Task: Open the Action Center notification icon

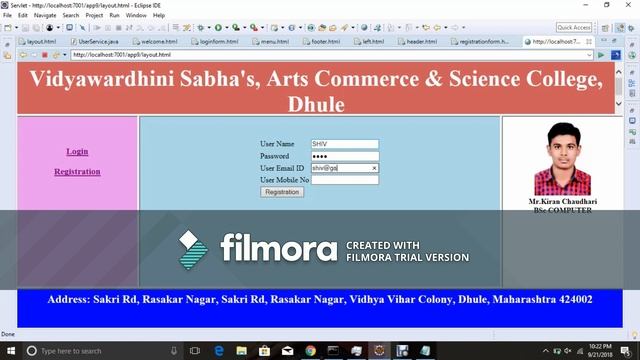Action: pyautogui.click(x=625, y=351)
